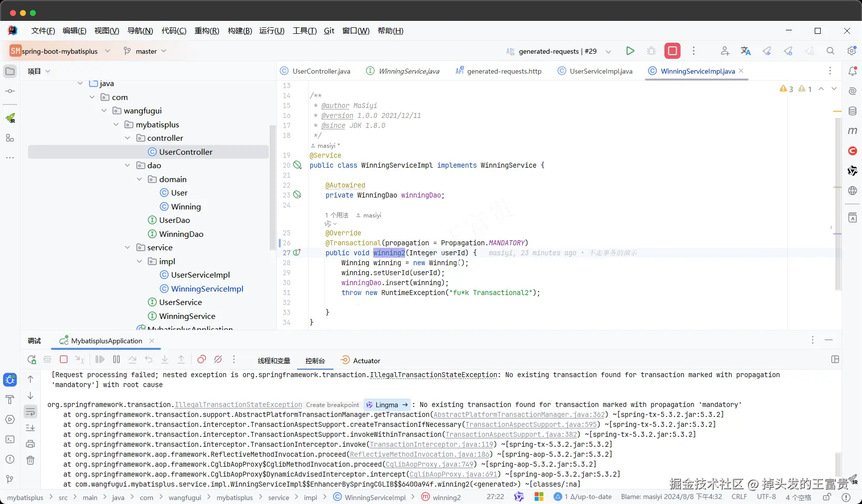This screenshot has height=504, width=862.
Task: Open the add collaborator icon
Action: coord(725,51)
